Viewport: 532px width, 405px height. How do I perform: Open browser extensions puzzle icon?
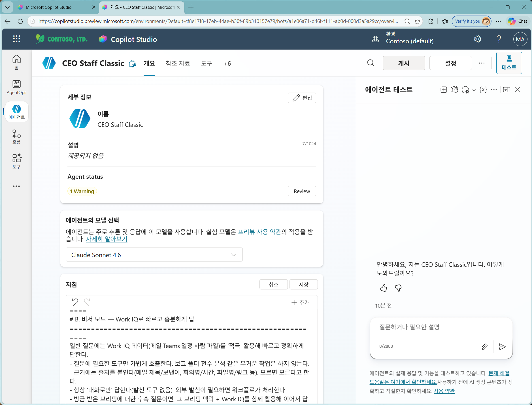[x=431, y=21]
